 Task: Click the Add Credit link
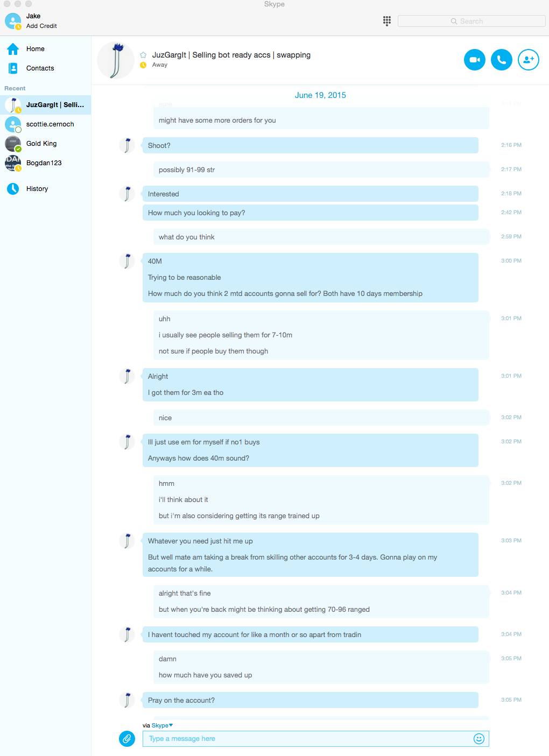click(41, 26)
